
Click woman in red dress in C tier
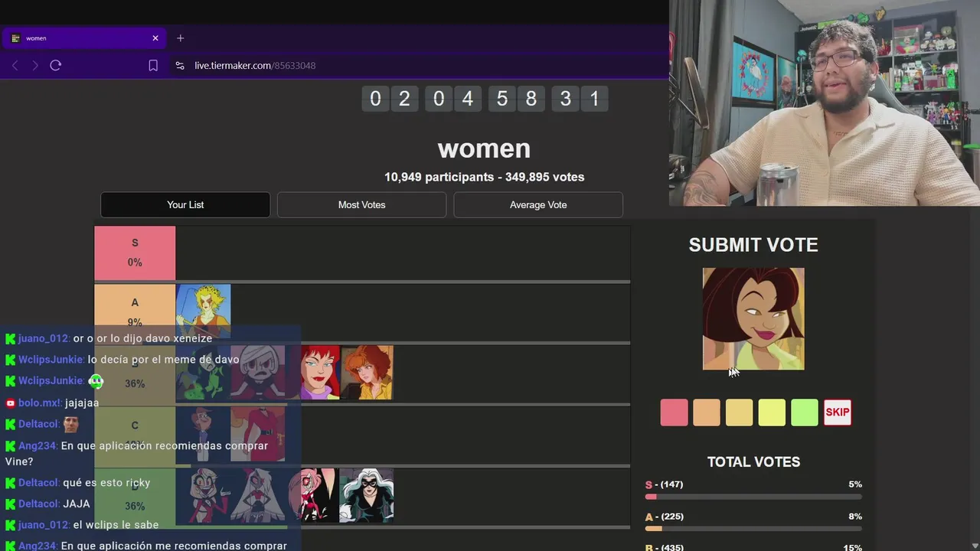tap(257, 434)
